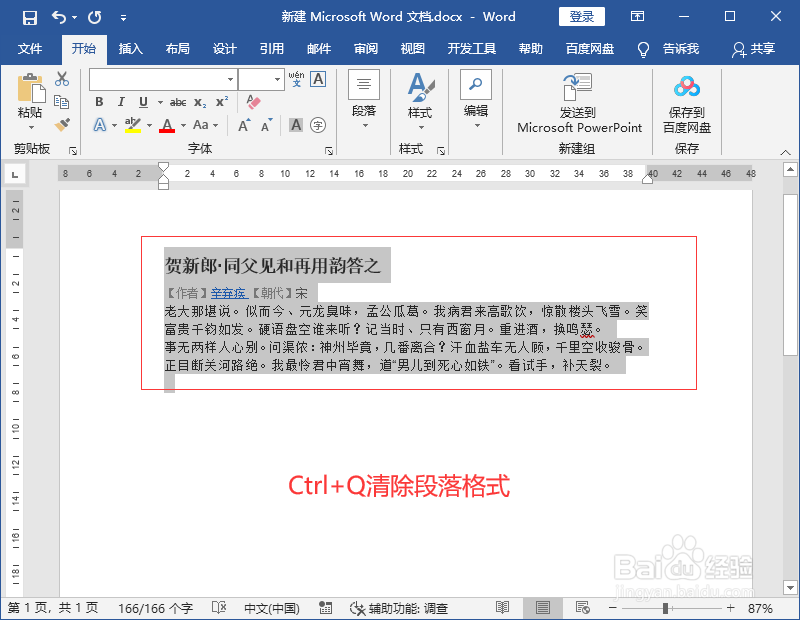Click the macro recording icon in status bar
Image resolution: width=800 pixels, height=620 pixels.
[x=325, y=608]
